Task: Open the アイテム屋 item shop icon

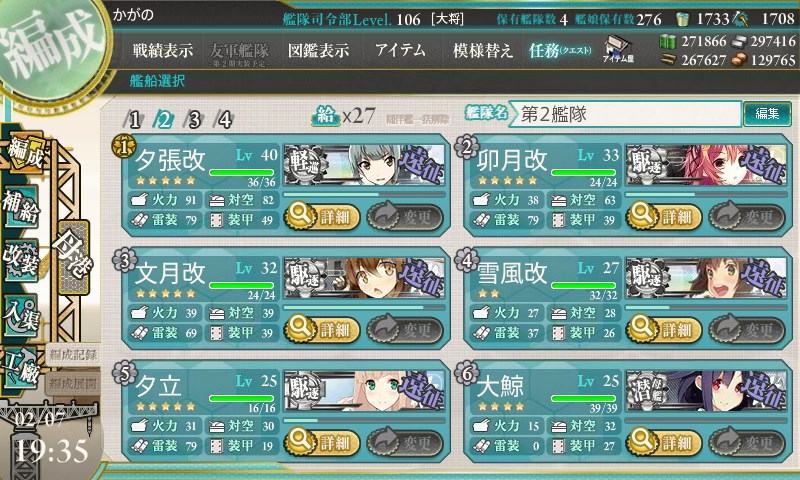Action: click(618, 50)
